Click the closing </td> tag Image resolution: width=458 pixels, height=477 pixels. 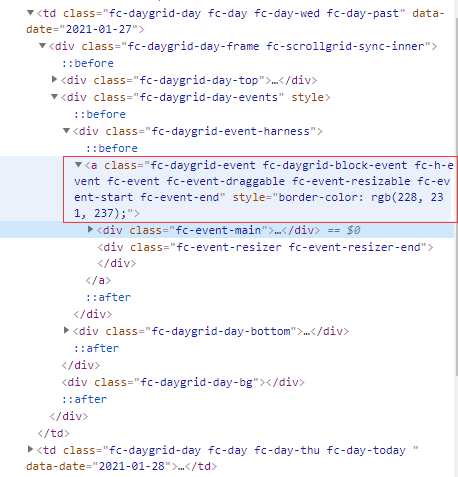pos(54,433)
